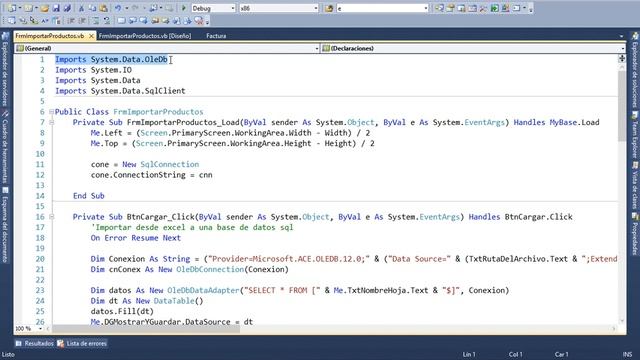
Task: Click the Navigate Backward icon
Action: [x=153, y=8]
